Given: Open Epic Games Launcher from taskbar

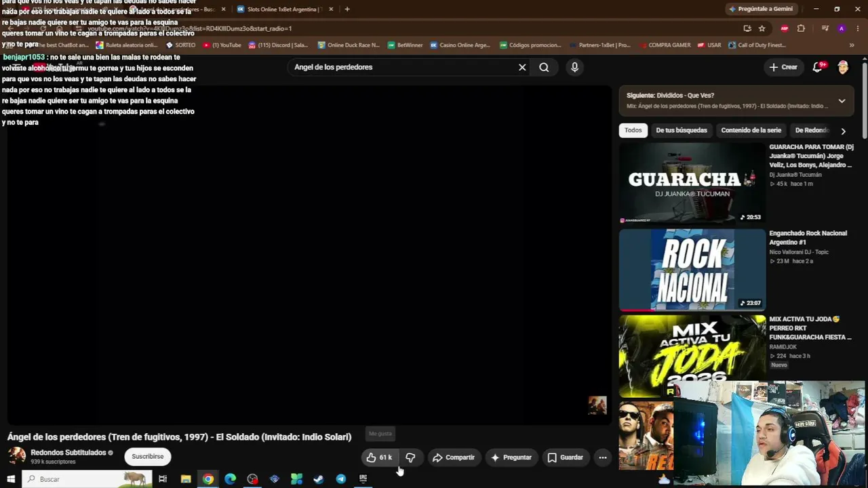Looking at the screenshot, I should pos(363,479).
